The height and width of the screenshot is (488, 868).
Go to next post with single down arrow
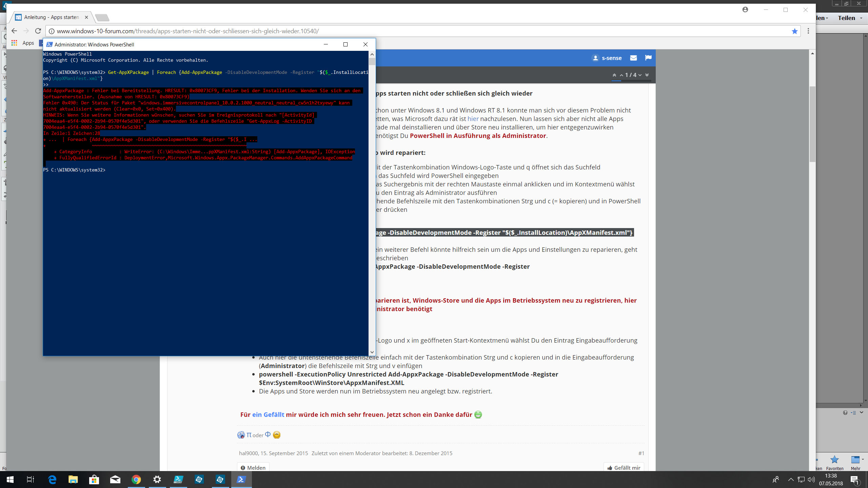click(x=640, y=75)
